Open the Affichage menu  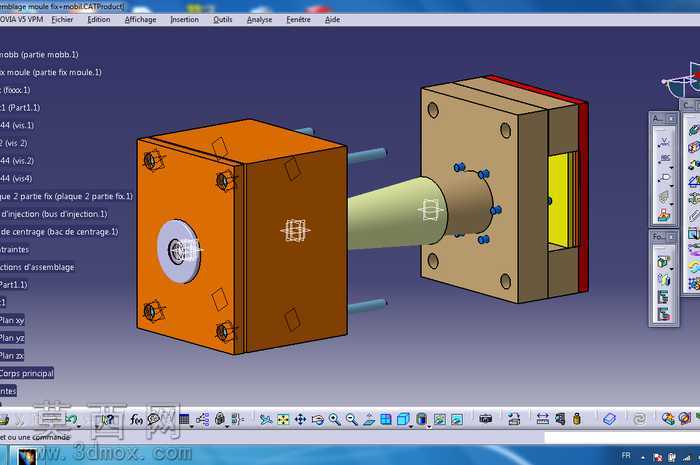click(141, 20)
